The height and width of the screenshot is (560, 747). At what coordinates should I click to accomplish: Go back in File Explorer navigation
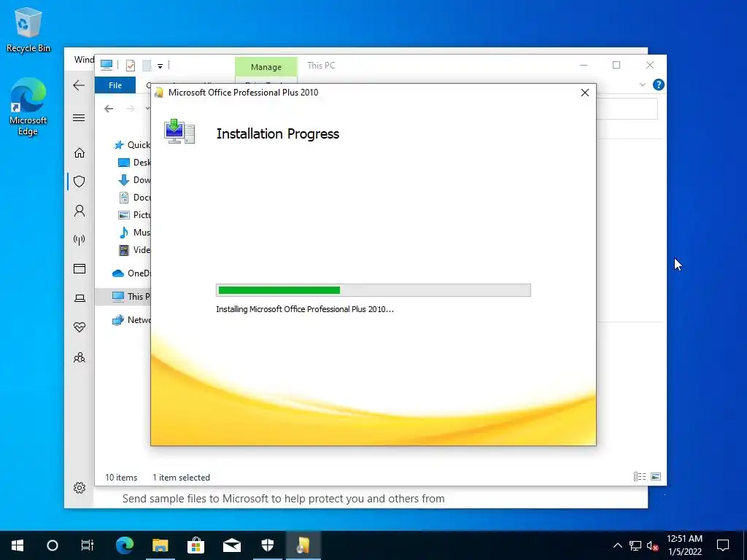(x=109, y=109)
